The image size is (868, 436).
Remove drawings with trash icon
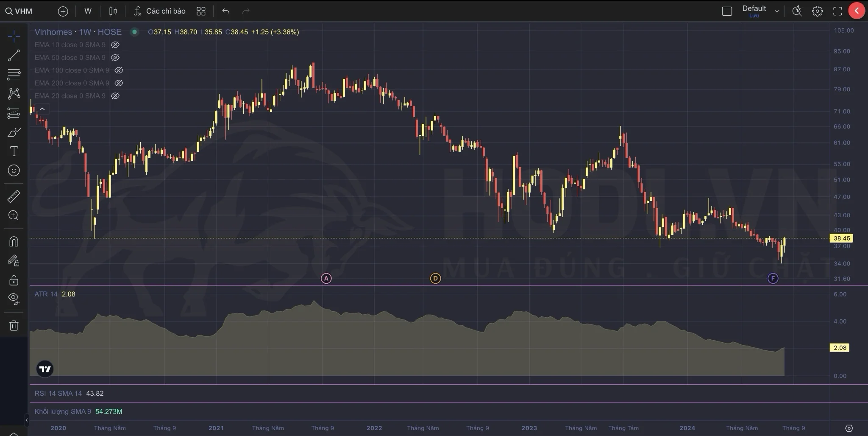[x=14, y=325]
